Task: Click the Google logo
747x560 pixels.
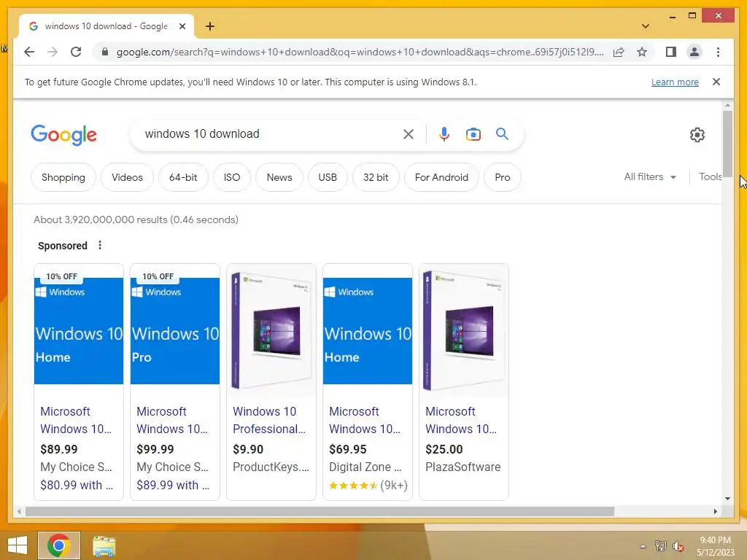Action: [x=64, y=135]
